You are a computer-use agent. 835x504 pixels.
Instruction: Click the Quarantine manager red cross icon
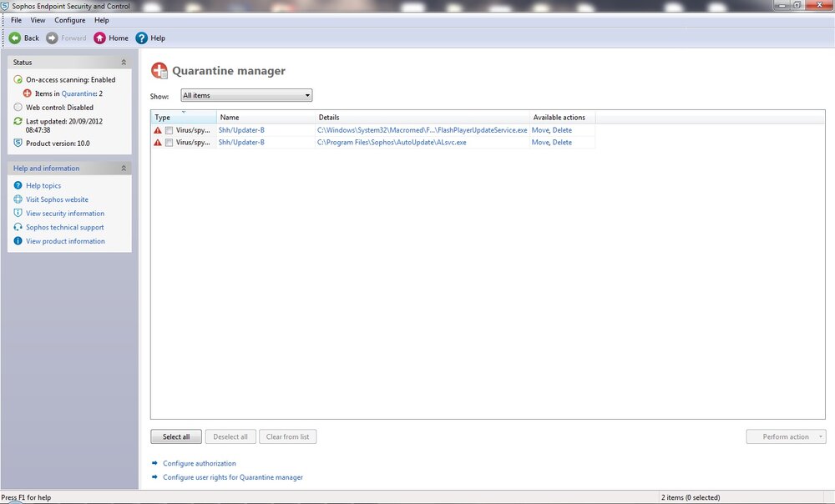coord(159,70)
